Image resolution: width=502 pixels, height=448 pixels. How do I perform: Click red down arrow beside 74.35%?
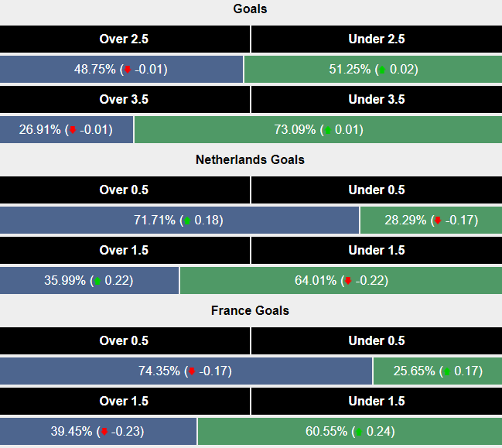[191, 371]
